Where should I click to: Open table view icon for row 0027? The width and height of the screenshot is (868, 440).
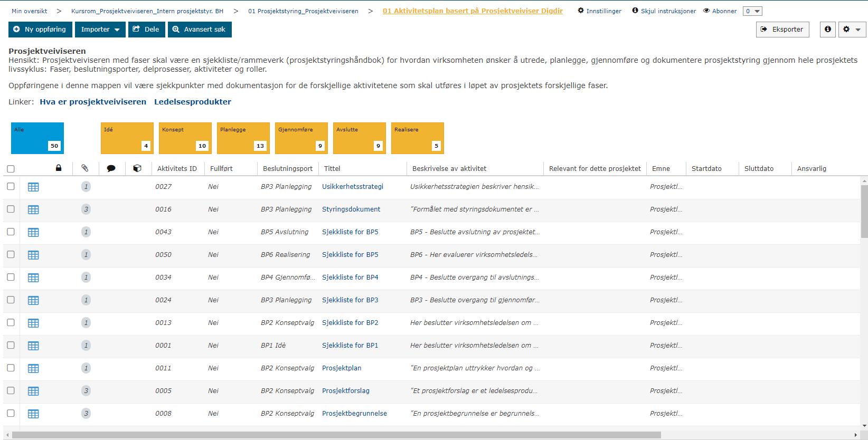[x=33, y=187]
